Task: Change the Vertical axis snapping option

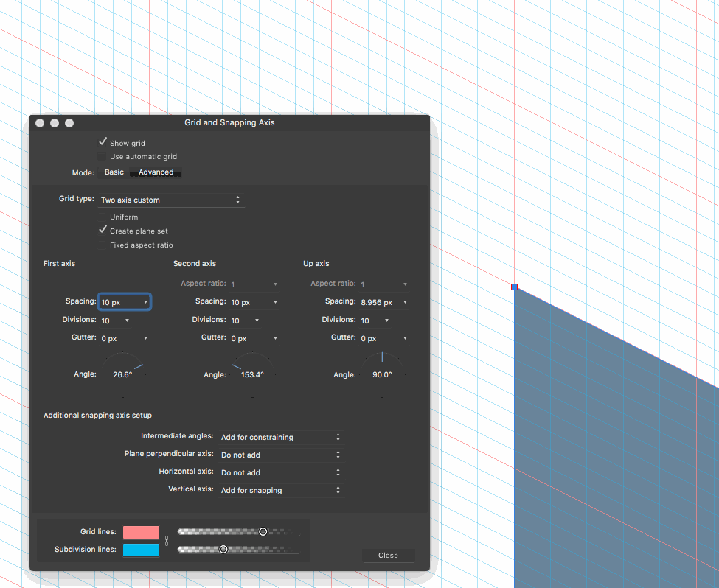Action: coord(280,489)
